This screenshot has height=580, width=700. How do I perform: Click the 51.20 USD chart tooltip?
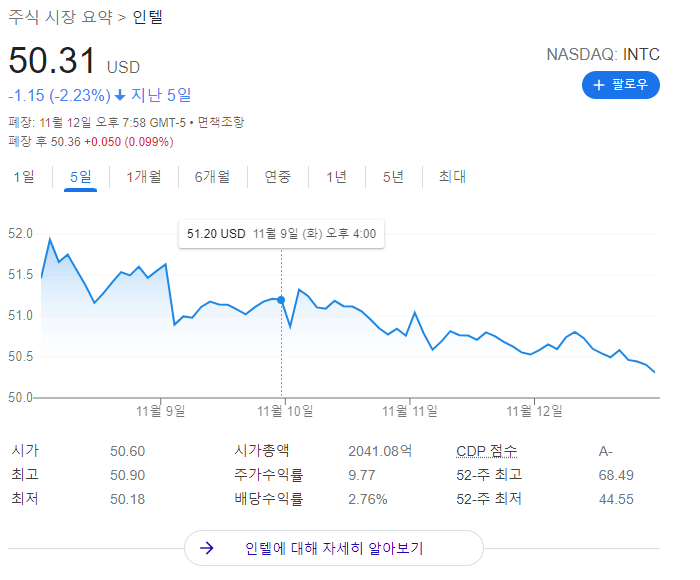tap(281, 234)
